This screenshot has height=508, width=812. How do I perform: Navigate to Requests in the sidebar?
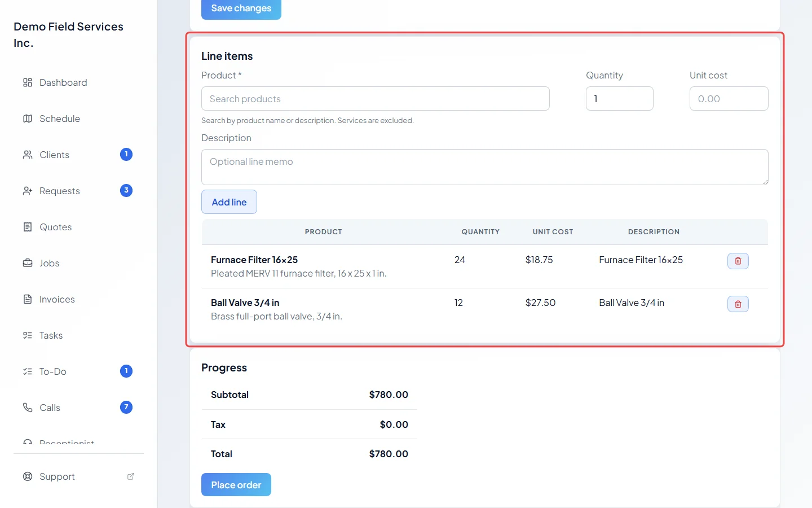tap(79, 191)
